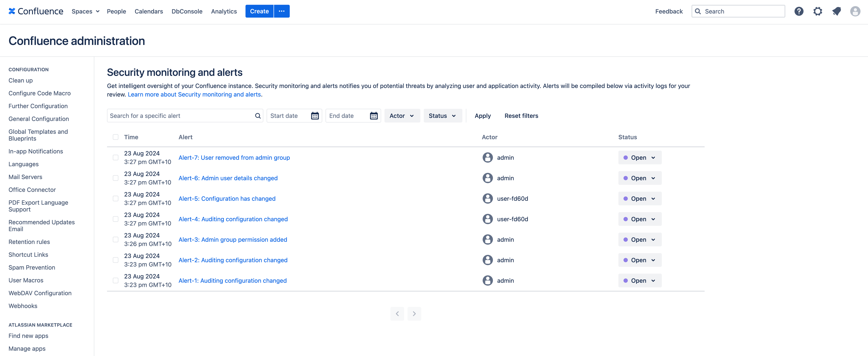Check the Alert-5 row checkbox

point(115,198)
